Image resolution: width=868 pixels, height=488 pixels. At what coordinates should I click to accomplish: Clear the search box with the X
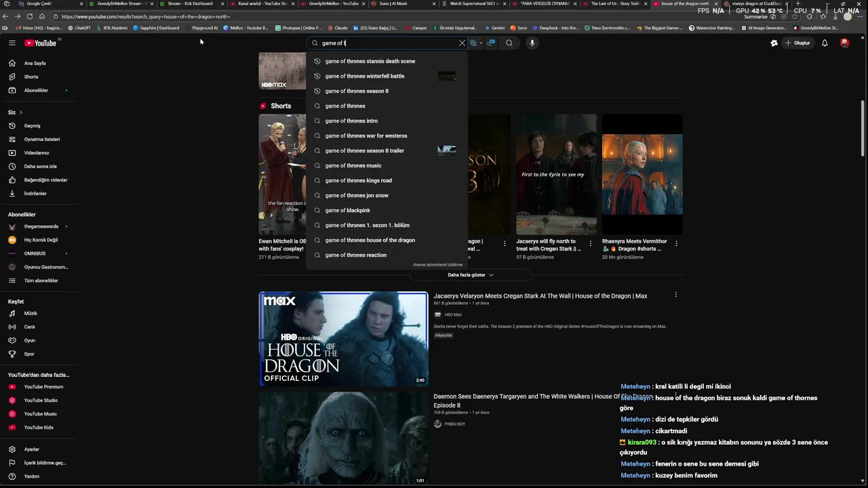pos(462,43)
